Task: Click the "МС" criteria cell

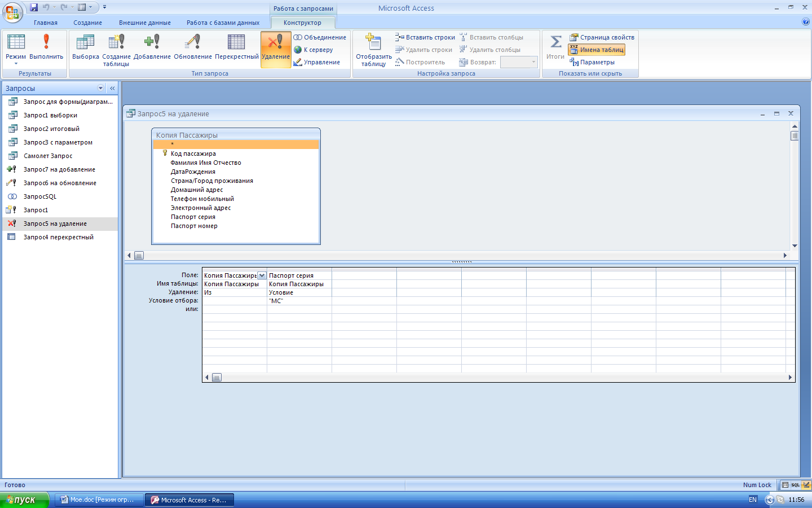Action: (299, 301)
